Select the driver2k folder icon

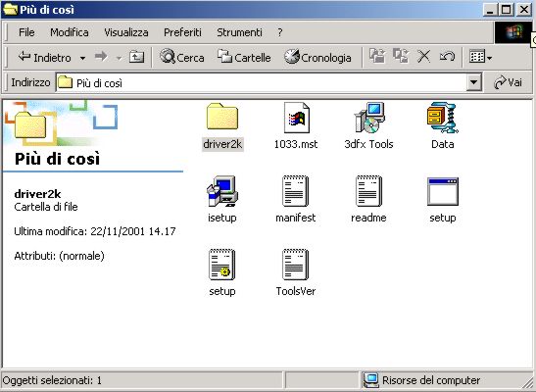point(222,117)
